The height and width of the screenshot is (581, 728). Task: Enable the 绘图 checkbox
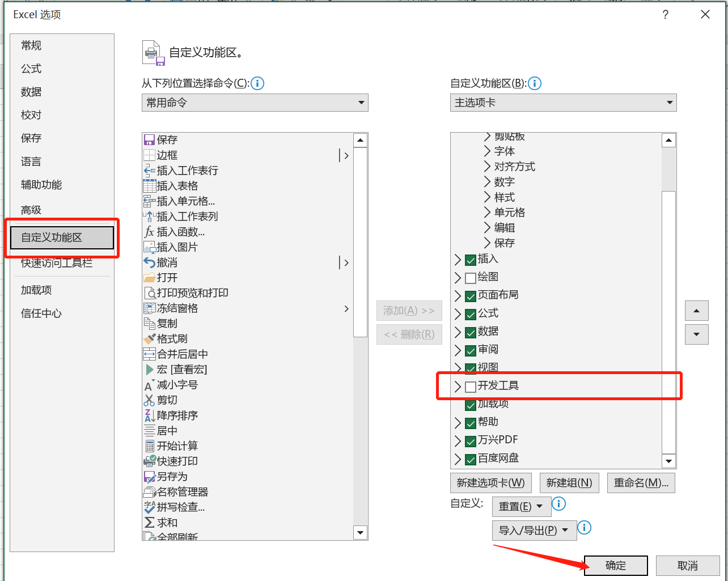(470, 277)
